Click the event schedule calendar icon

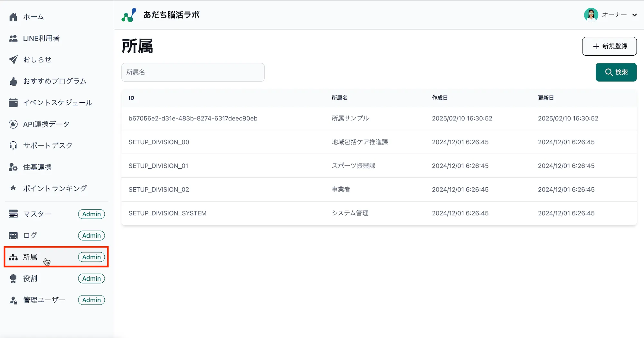click(13, 103)
